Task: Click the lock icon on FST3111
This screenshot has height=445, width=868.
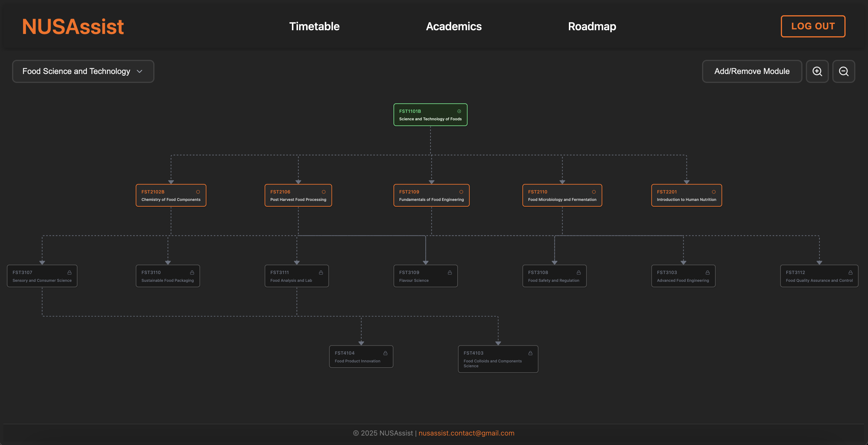Action: point(321,272)
